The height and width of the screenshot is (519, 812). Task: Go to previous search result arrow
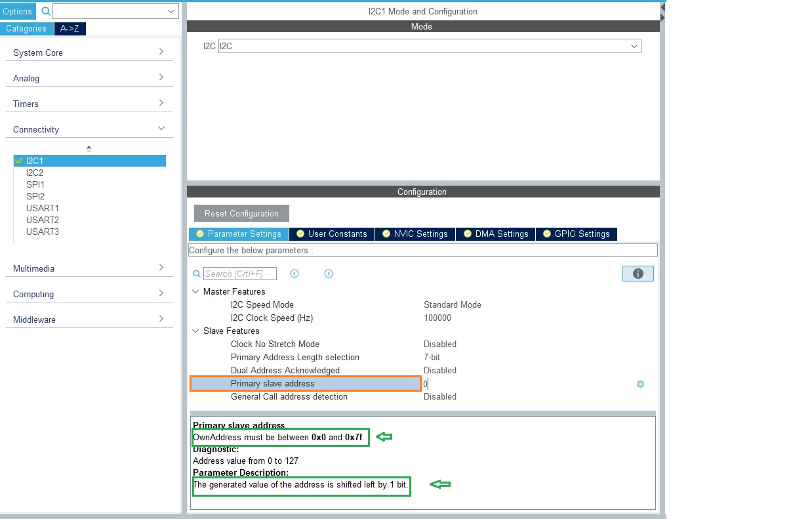294,274
